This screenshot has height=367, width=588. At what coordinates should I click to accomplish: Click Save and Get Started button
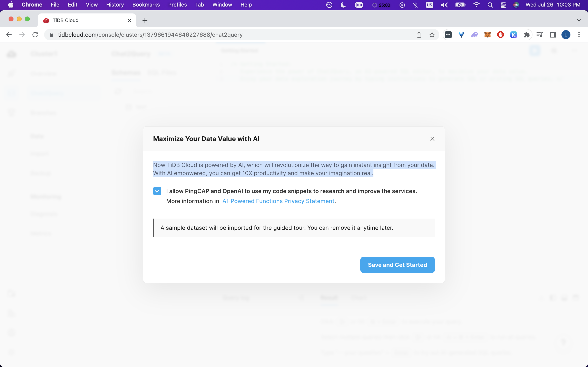click(397, 265)
